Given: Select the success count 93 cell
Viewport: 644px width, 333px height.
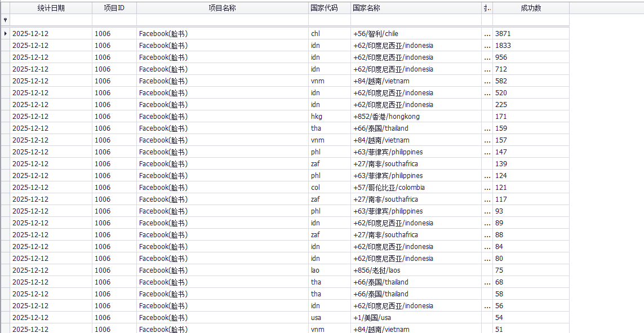Looking at the screenshot, I should click(531, 211).
